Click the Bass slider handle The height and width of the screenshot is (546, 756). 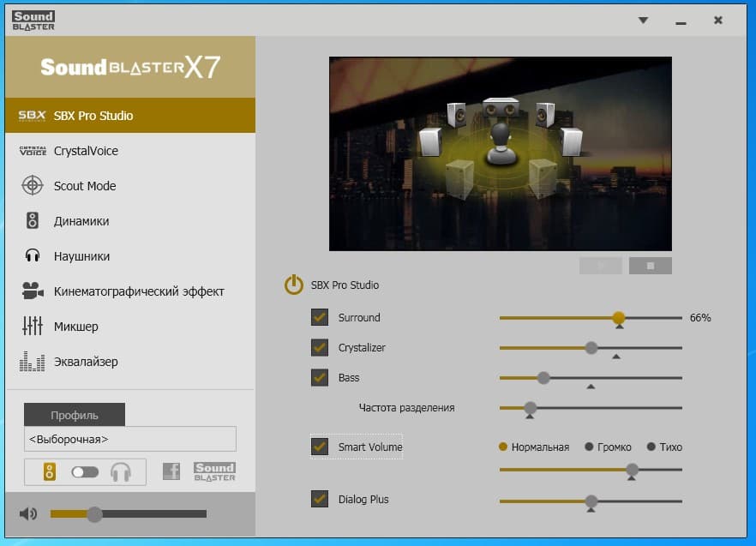(543, 378)
